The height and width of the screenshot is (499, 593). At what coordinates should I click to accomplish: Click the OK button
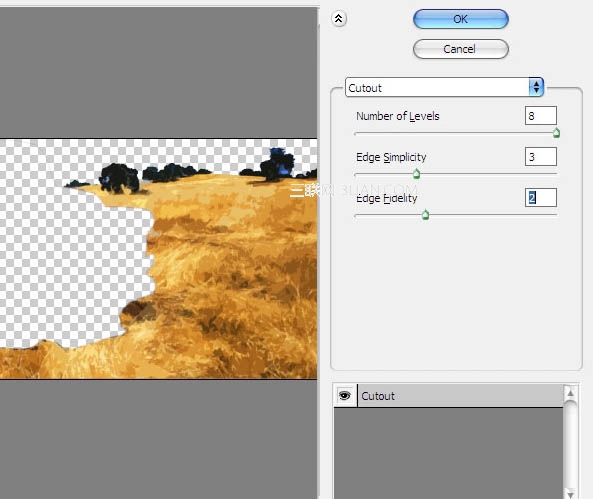click(461, 19)
